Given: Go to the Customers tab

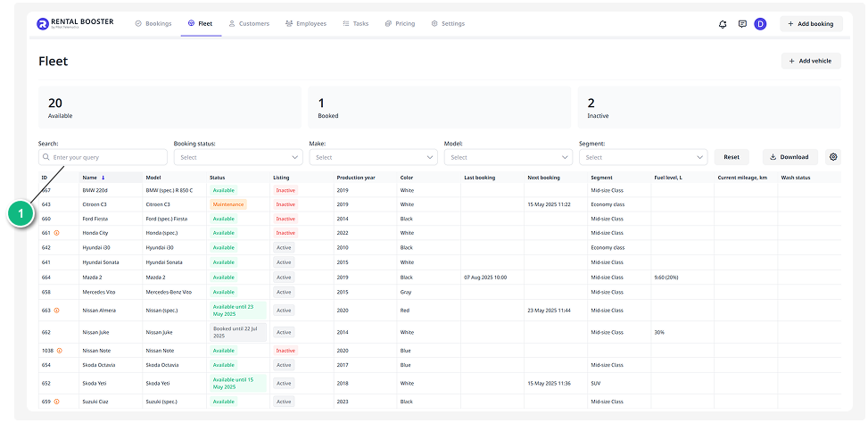Looking at the screenshot, I should click(248, 24).
